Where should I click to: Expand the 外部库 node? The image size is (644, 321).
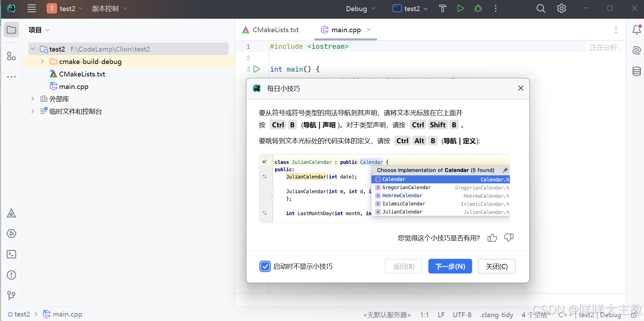point(32,99)
